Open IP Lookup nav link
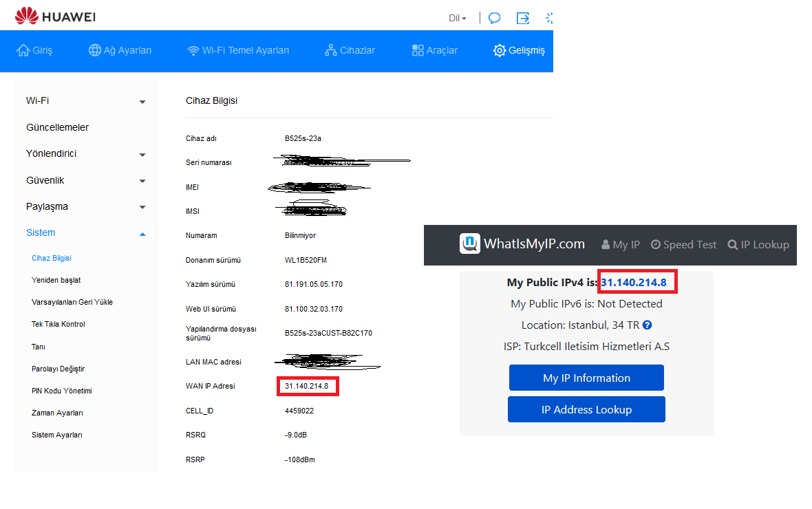812x509 pixels. coord(758,244)
